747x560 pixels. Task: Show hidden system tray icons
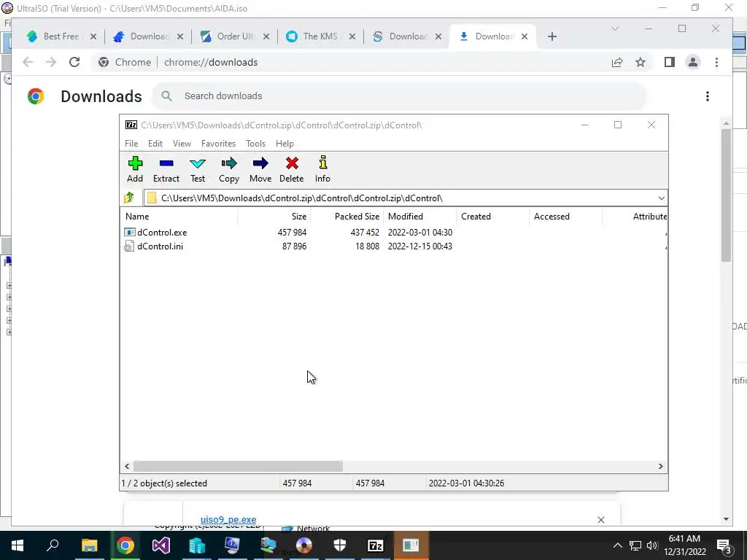(617, 545)
